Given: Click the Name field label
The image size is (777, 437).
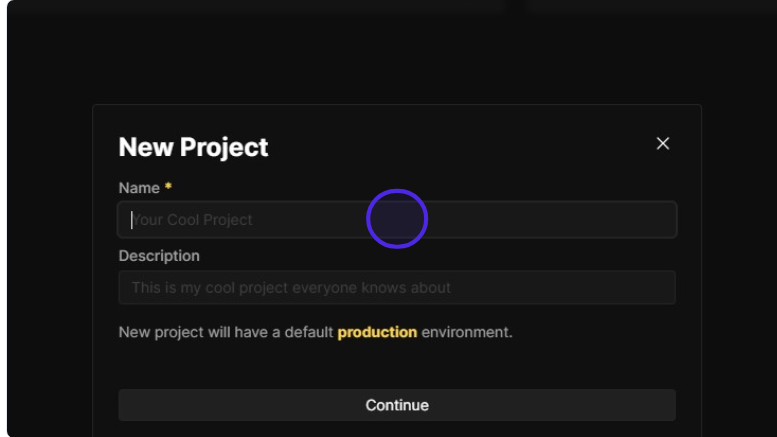Looking at the screenshot, I should [x=139, y=188].
